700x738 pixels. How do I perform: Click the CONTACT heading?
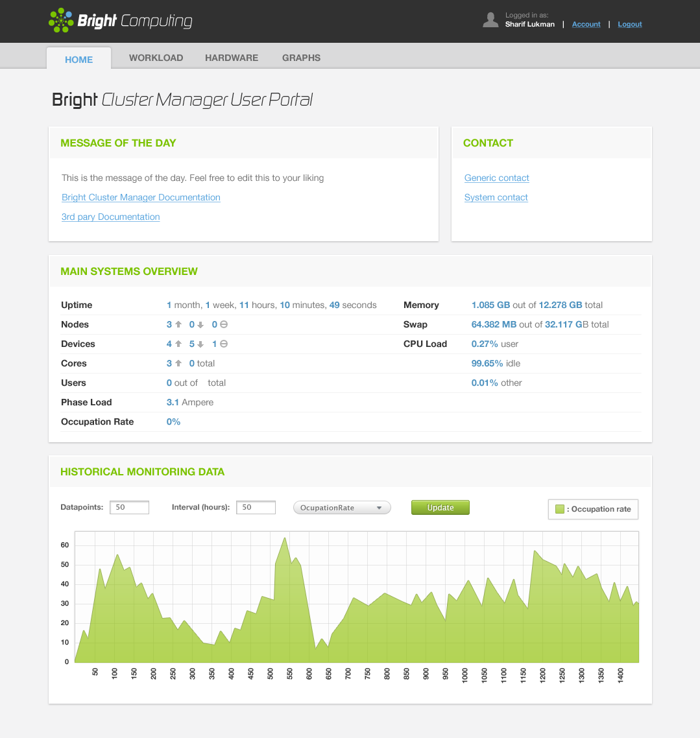coord(488,143)
